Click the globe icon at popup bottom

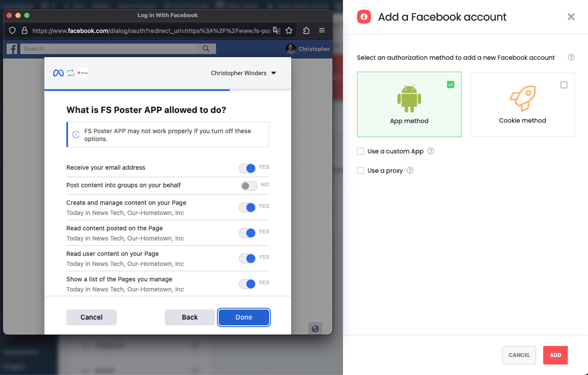click(x=315, y=328)
